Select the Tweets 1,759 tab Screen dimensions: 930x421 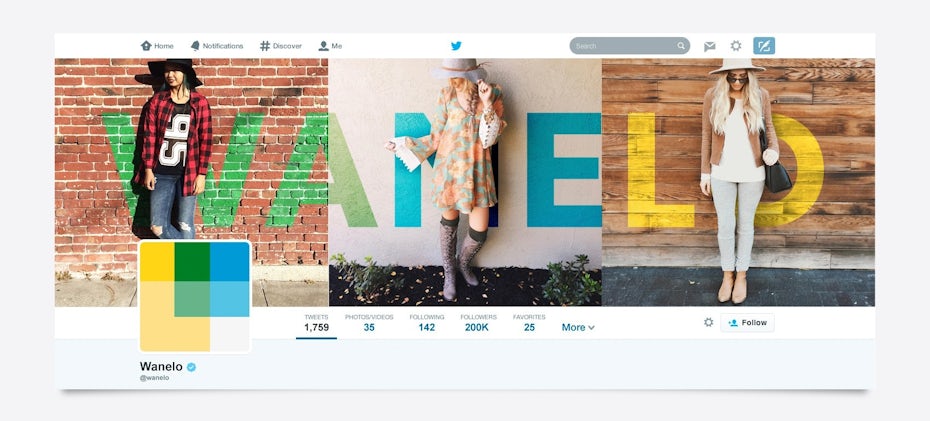click(316, 323)
